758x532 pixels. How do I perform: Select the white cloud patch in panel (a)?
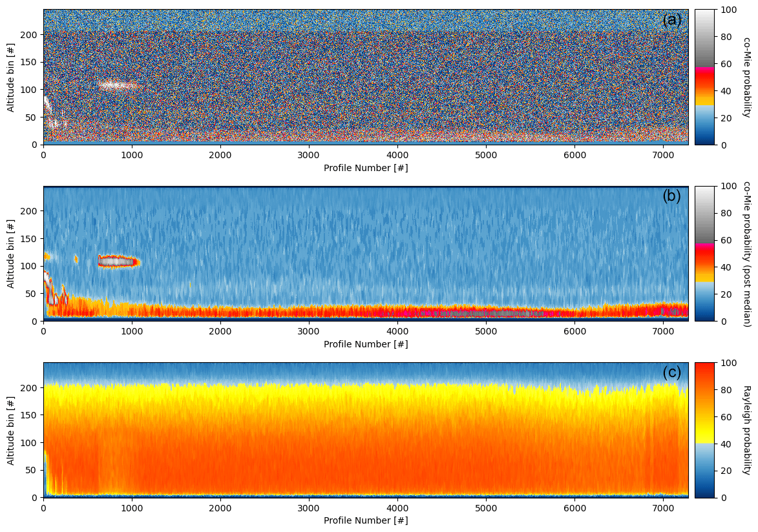point(117,85)
